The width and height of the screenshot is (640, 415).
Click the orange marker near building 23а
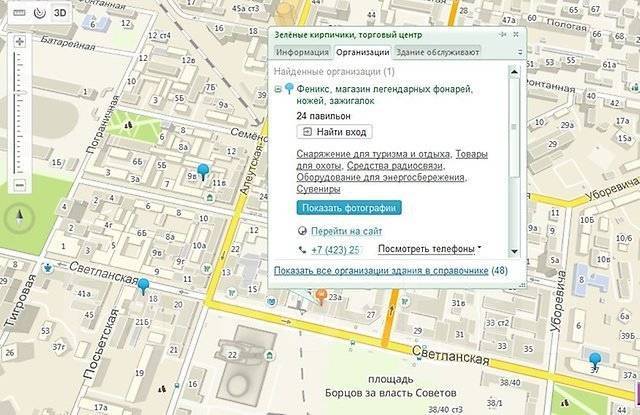321,296
